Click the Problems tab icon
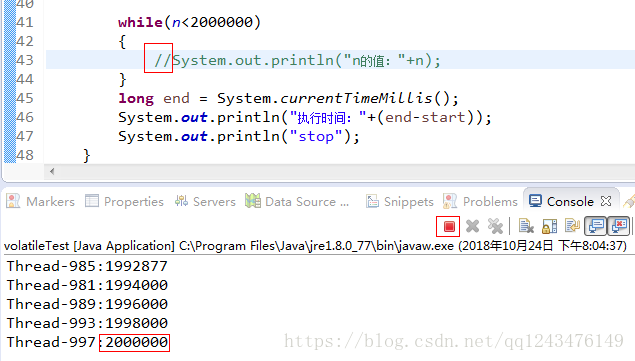635x361 pixels. 450,201
